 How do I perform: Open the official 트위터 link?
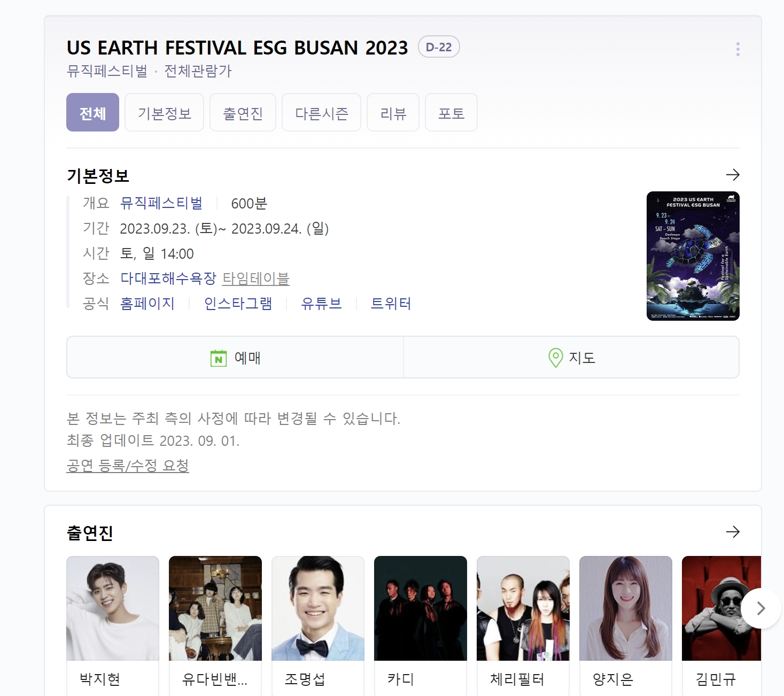391,304
